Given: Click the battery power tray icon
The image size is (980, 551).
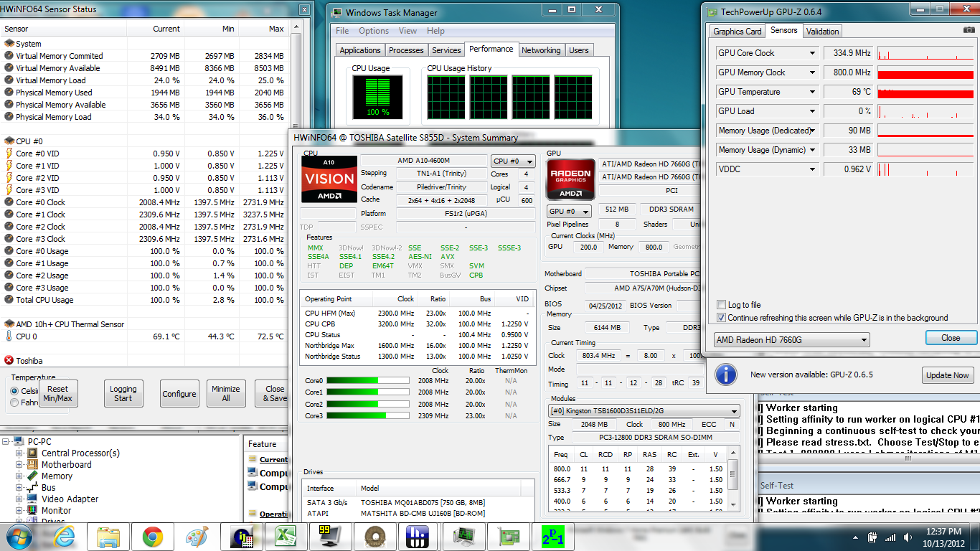Looking at the screenshot, I should point(873,537).
